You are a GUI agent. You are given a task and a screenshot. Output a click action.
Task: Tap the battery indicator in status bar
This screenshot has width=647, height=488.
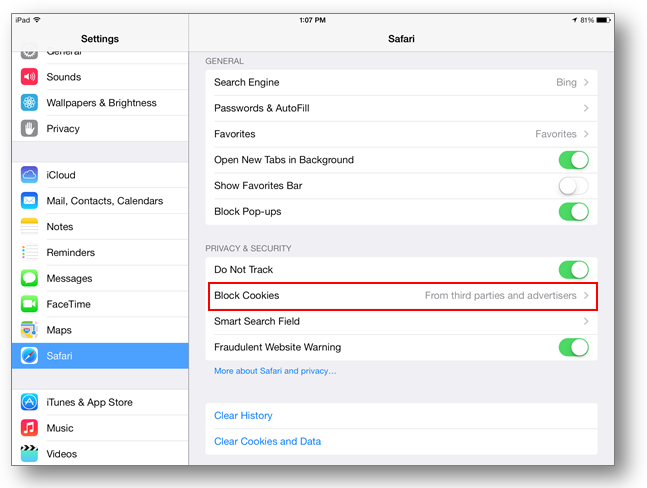[x=595, y=20]
